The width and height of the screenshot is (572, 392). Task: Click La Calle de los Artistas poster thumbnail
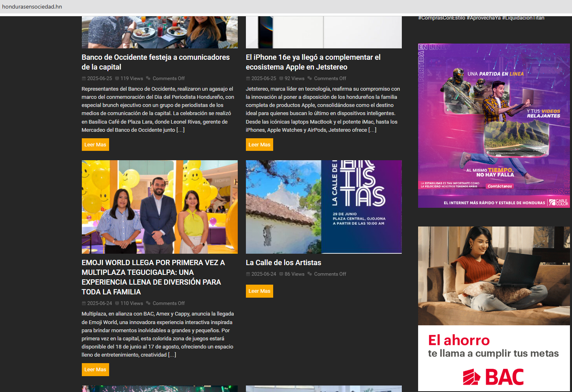pyautogui.click(x=324, y=207)
